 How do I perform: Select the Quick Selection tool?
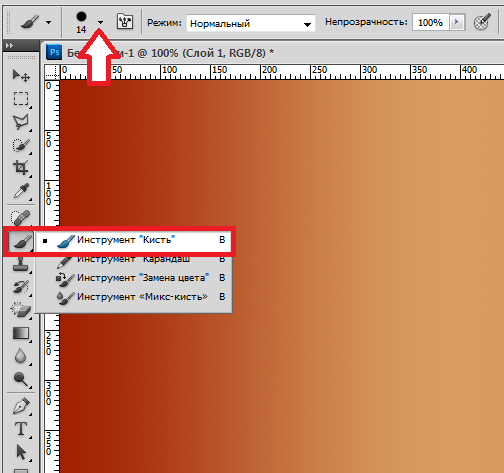(21, 146)
